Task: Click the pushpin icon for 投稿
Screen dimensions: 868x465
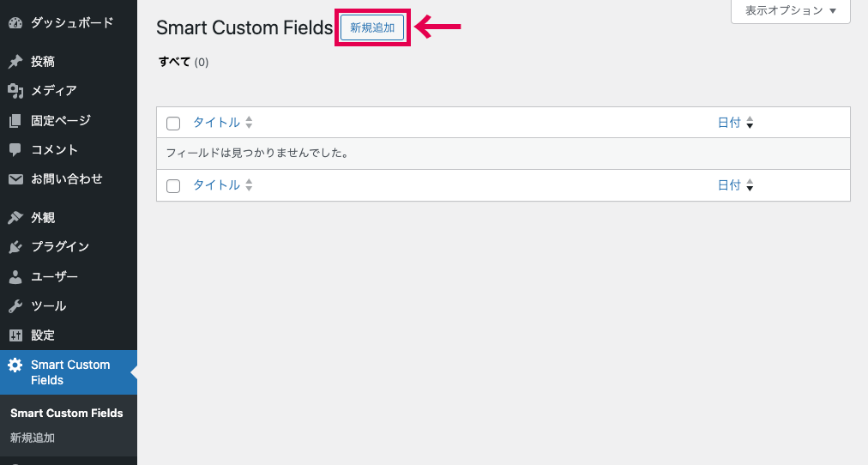Action: coord(15,62)
